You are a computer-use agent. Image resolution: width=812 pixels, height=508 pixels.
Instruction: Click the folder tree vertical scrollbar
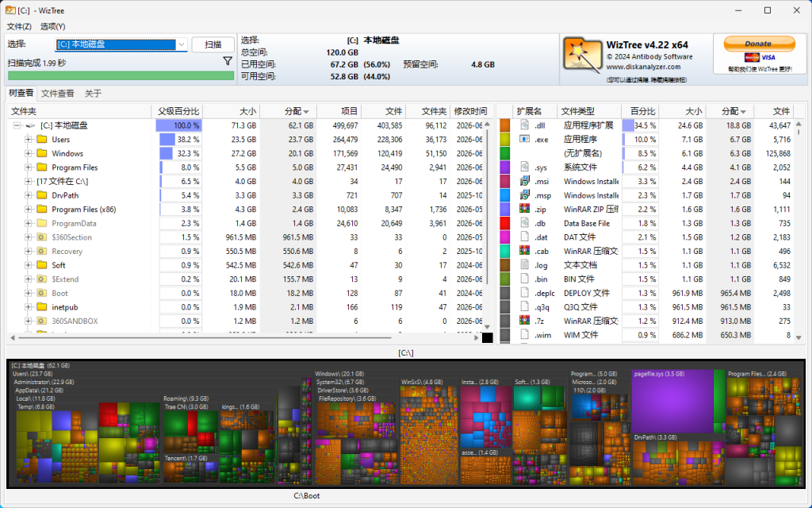tap(486, 207)
